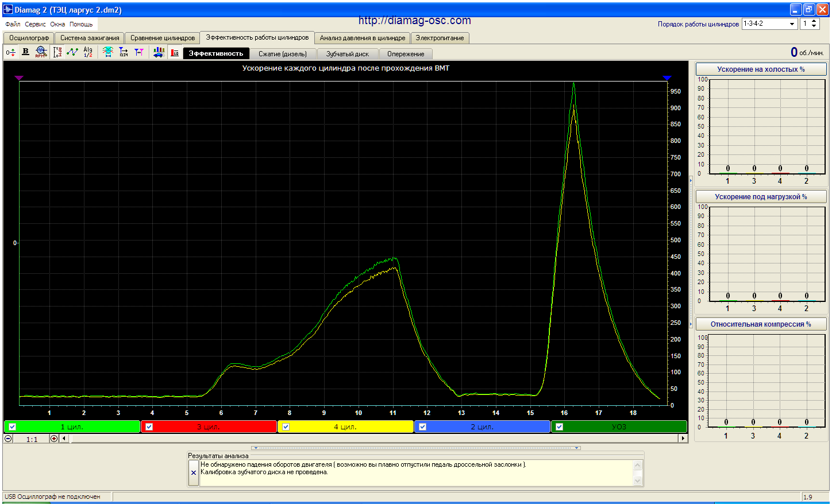Viewport: 832px width, 504px height.
Task: Click the blue and magenta markers icon
Action: [x=139, y=52]
